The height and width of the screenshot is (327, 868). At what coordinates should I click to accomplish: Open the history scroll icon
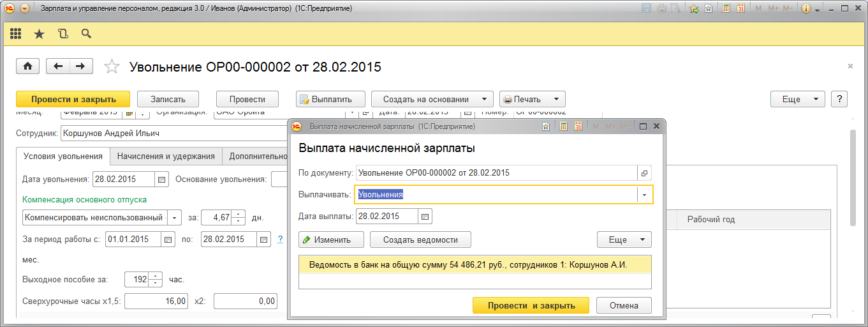[x=63, y=34]
